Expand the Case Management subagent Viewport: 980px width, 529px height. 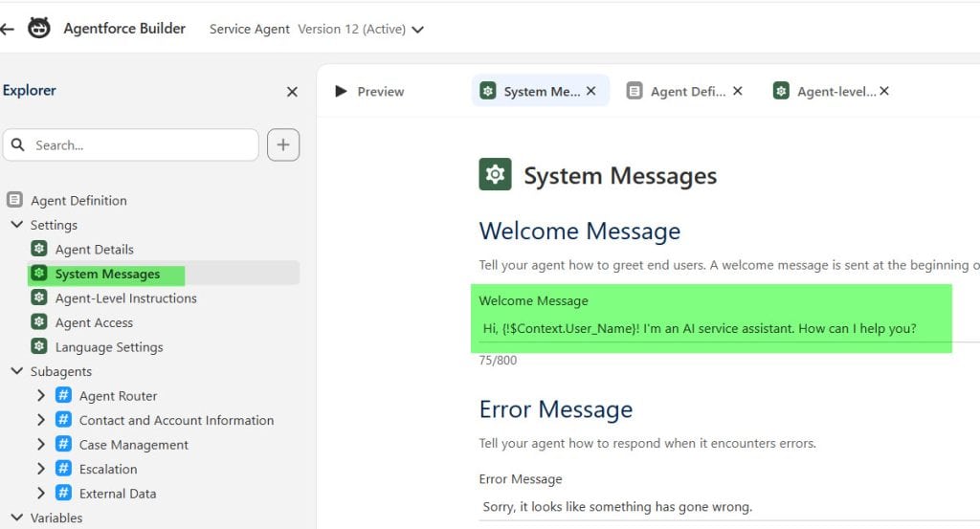coord(40,444)
